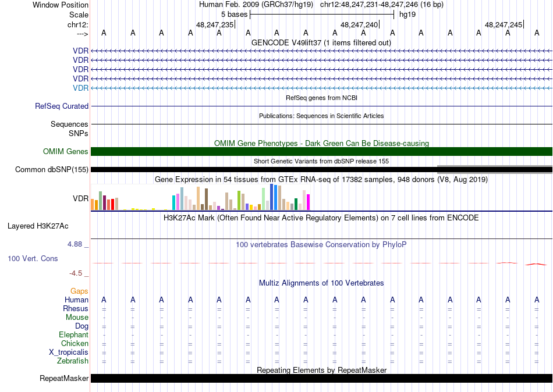Click the RefSeq Curated track label

tap(62, 106)
